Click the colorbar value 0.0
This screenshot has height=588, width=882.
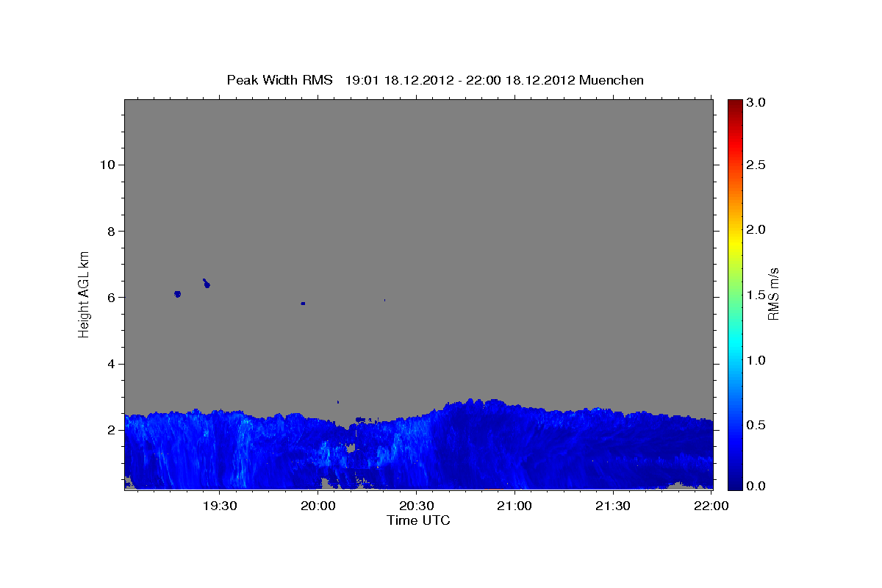pyautogui.click(x=756, y=486)
